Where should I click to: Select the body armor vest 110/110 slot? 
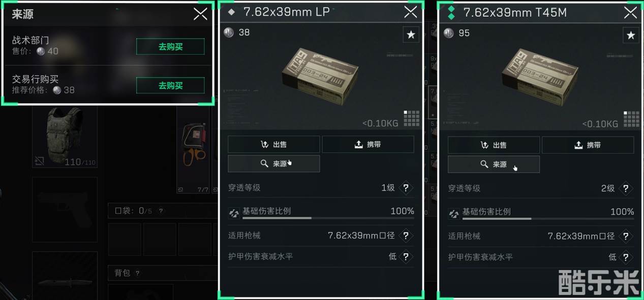coord(65,137)
